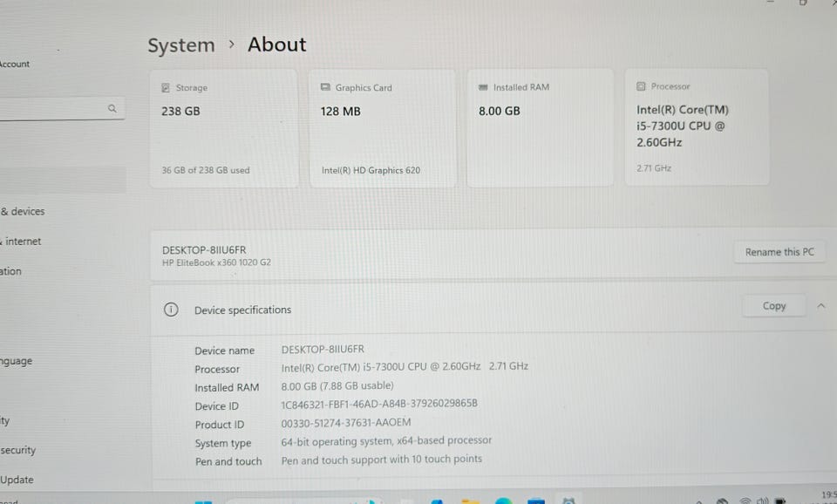Select the 8.00 GB (7.88 GB usable) value
This screenshot has height=504, width=837.
pos(337,385)
